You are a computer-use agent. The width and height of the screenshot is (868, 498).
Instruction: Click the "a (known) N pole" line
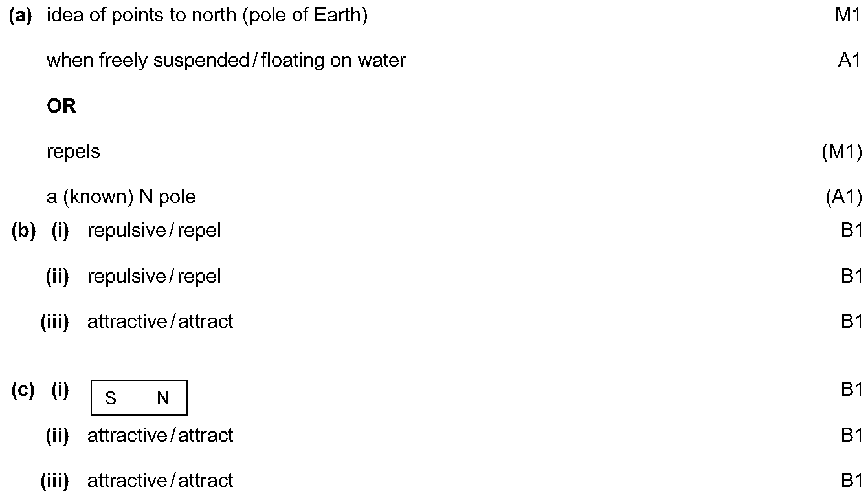121,197
